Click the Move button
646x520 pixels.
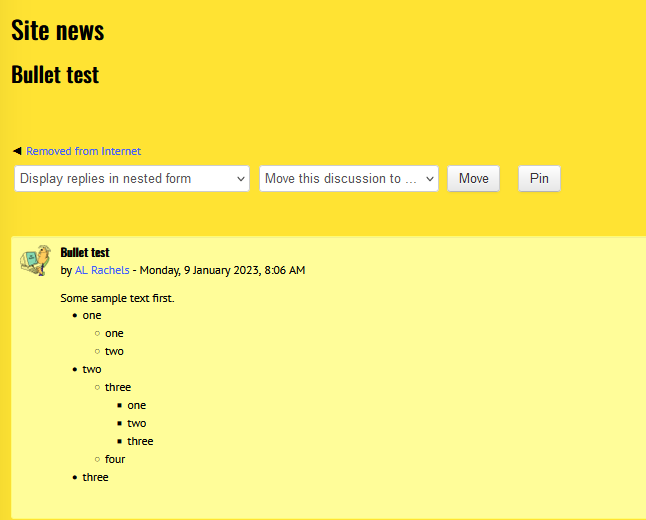[474, 178]
